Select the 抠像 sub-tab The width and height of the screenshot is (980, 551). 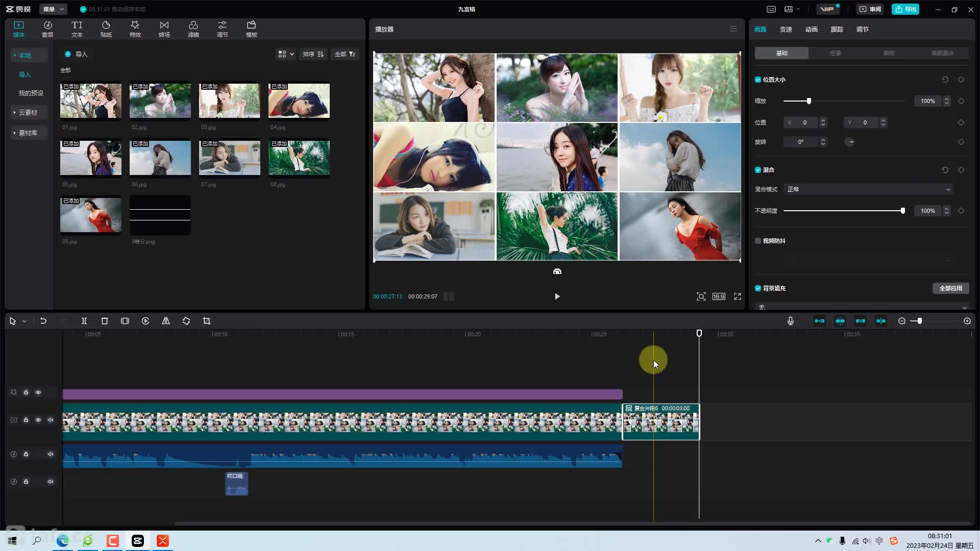836,53
